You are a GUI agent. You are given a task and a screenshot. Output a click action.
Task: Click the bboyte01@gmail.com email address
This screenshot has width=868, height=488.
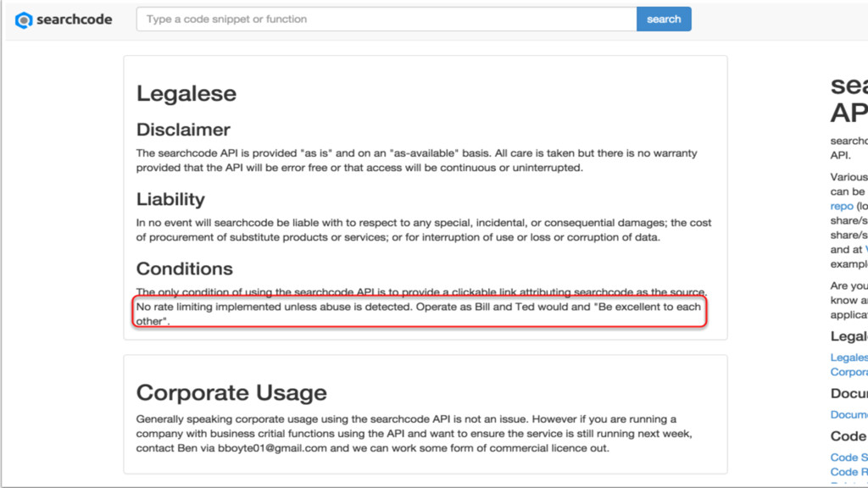pos(272,448)
